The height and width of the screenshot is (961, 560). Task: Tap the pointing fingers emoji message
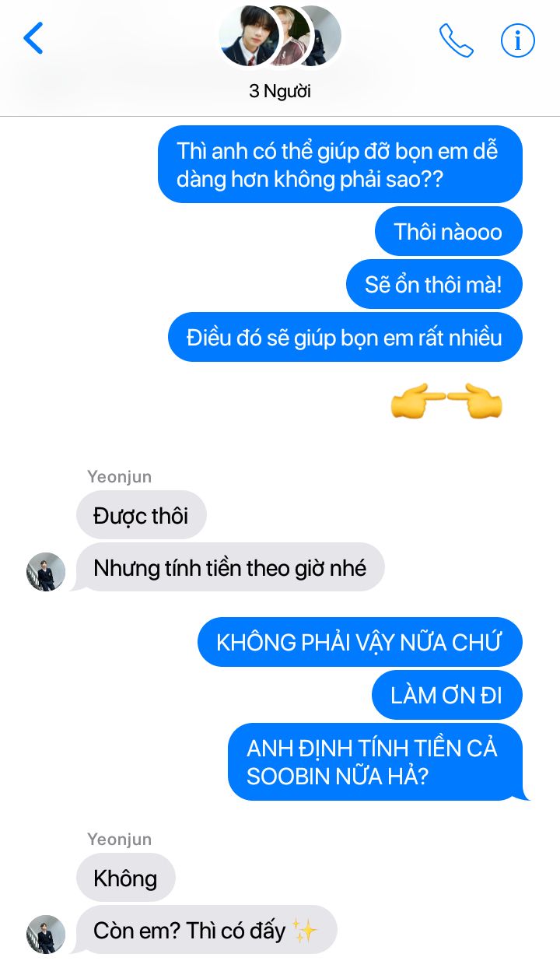point(446,402)
